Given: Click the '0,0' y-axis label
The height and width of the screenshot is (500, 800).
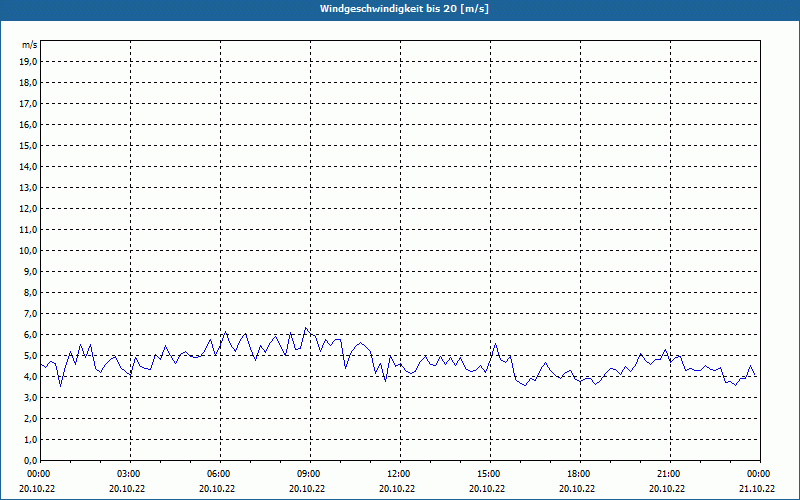Looking at the screenshot, I should 31,461.
